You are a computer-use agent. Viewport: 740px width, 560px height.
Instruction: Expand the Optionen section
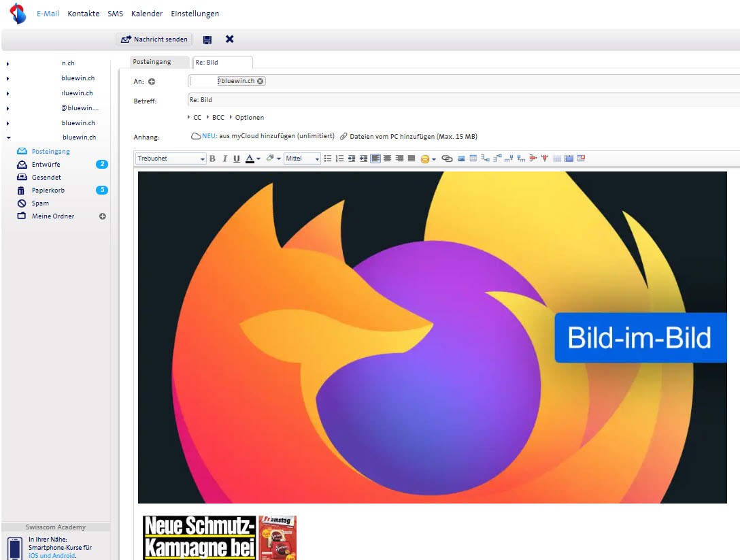point(248,118)
